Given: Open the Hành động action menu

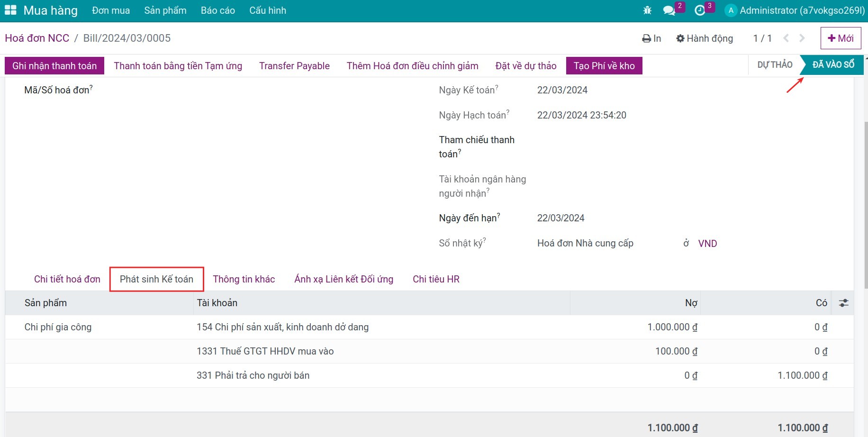Looking at the screenshot, I should [x=705, y=38].
